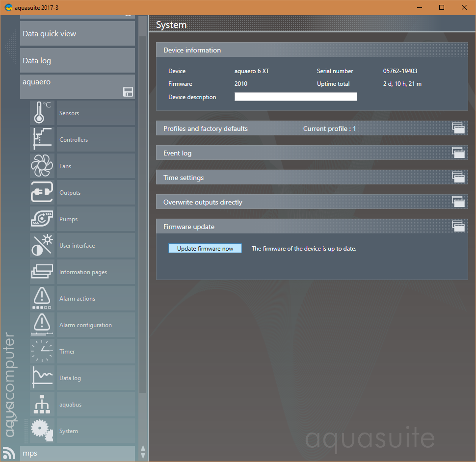Expand the Event log section

tap(458, 153)
